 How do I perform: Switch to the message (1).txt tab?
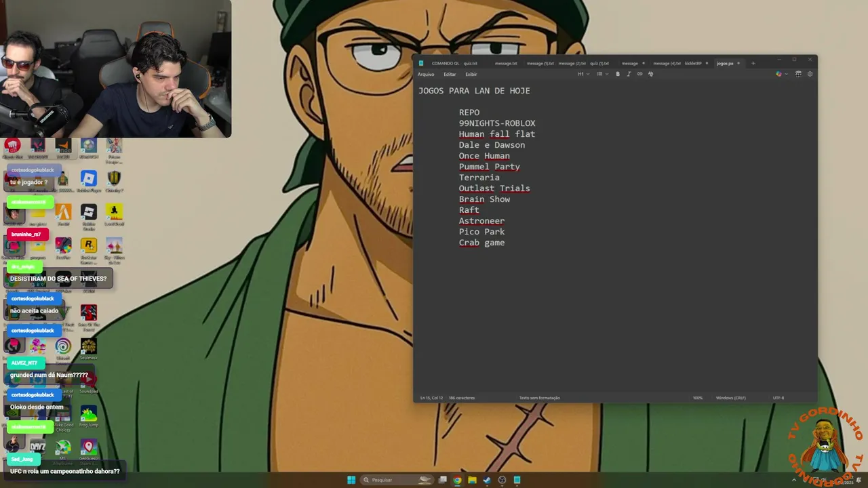540,63
